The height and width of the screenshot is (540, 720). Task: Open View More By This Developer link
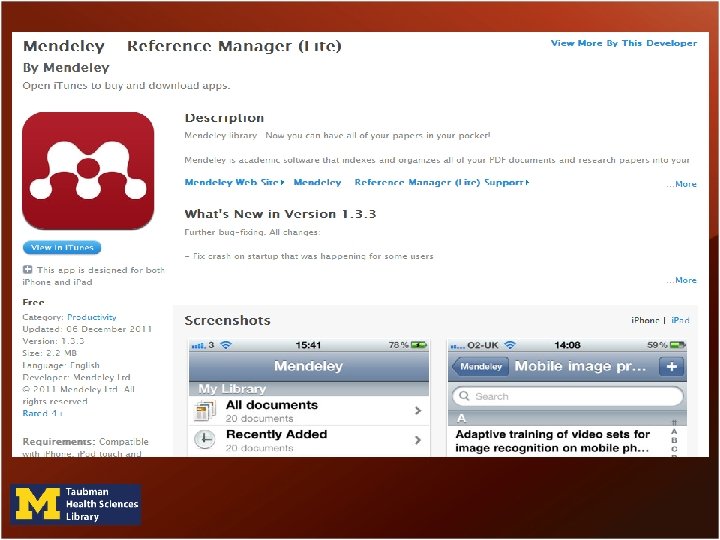click(x=624, y=43)
